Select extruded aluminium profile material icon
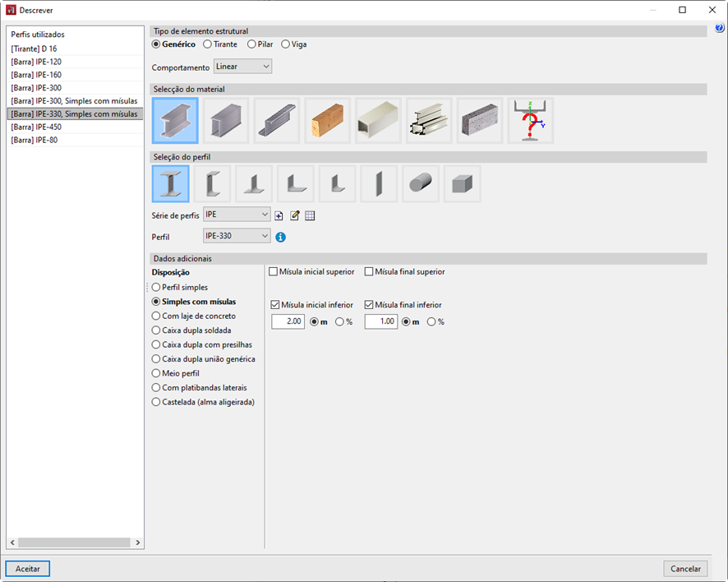728x582 pixels. coord(429,120)
